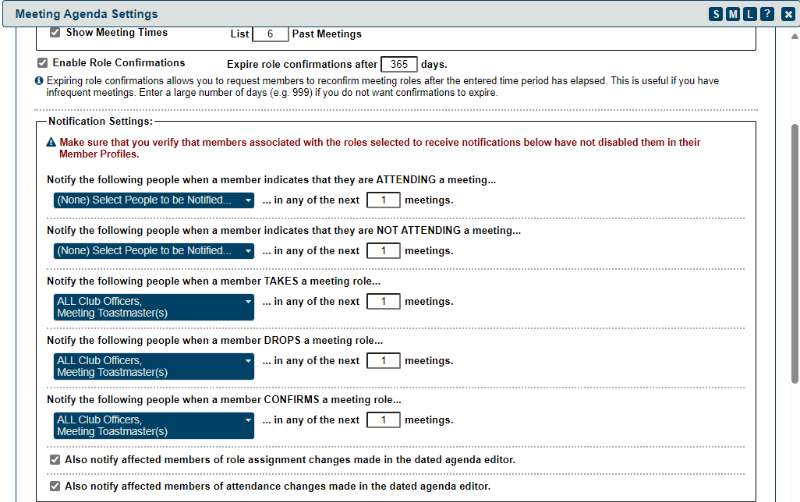This screenshot has width=800, height=502.
Task: Click meetings count field for DROPS role notification
Action: [x=383, y=361]
